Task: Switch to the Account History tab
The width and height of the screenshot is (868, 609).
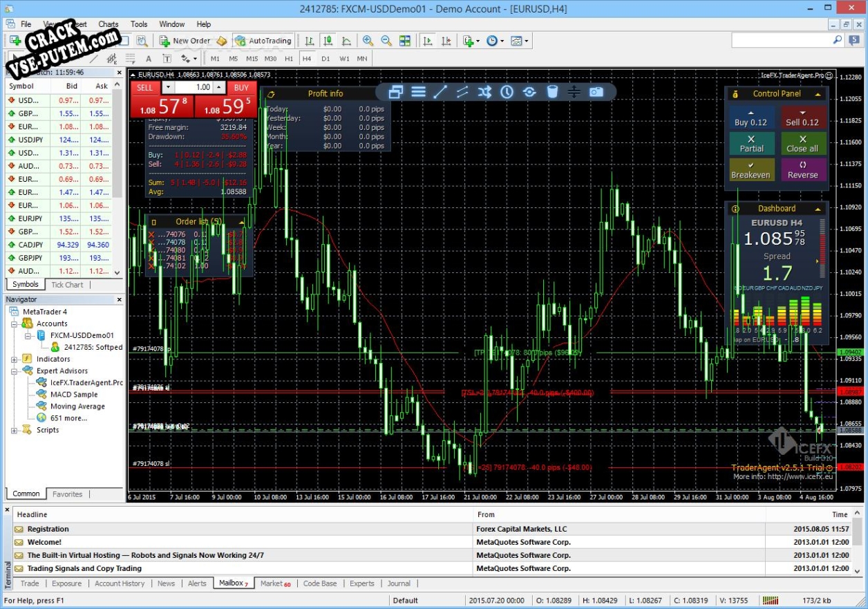Action: pyautogui.click(x=120, y=583)
